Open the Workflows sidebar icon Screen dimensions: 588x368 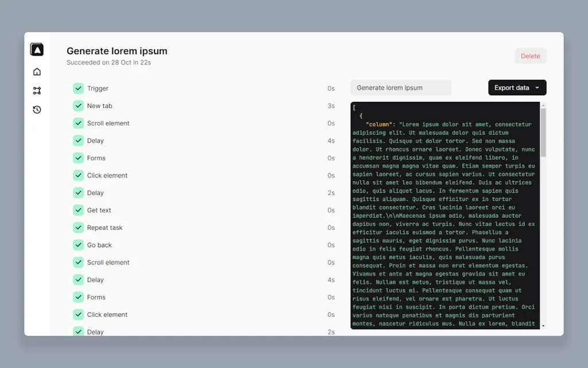coord(37,90)
